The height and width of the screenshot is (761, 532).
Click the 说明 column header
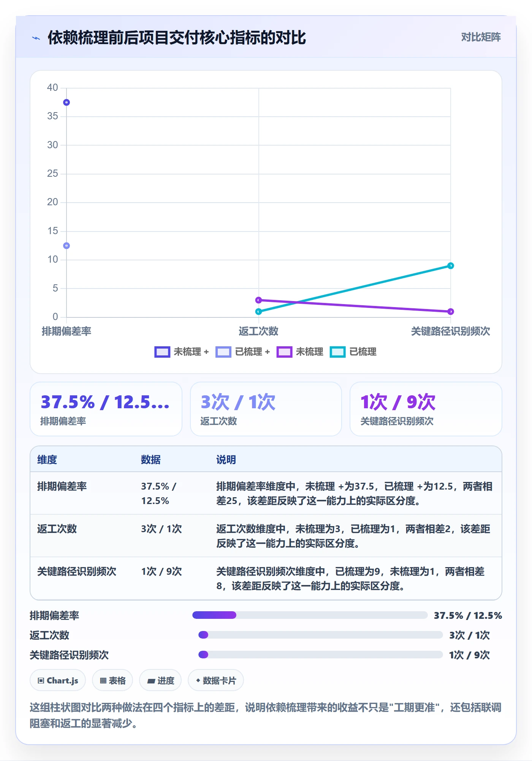coord(226,460)
